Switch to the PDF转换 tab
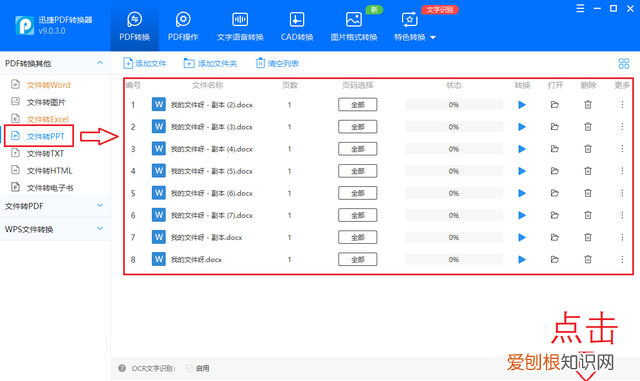This screenshot has width=640, height=381. pyautogui.click(x=134, y=27)
